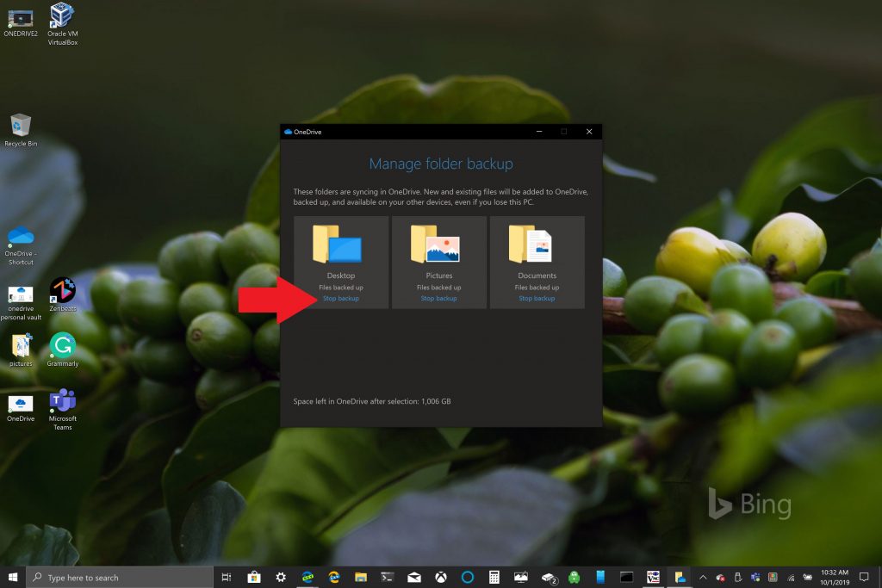
Task: Click the 'Files backed up' text under Documents
Action: point(537,288)
